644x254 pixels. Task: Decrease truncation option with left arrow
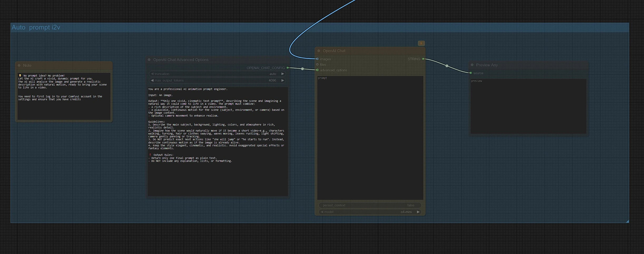point(152,74)
